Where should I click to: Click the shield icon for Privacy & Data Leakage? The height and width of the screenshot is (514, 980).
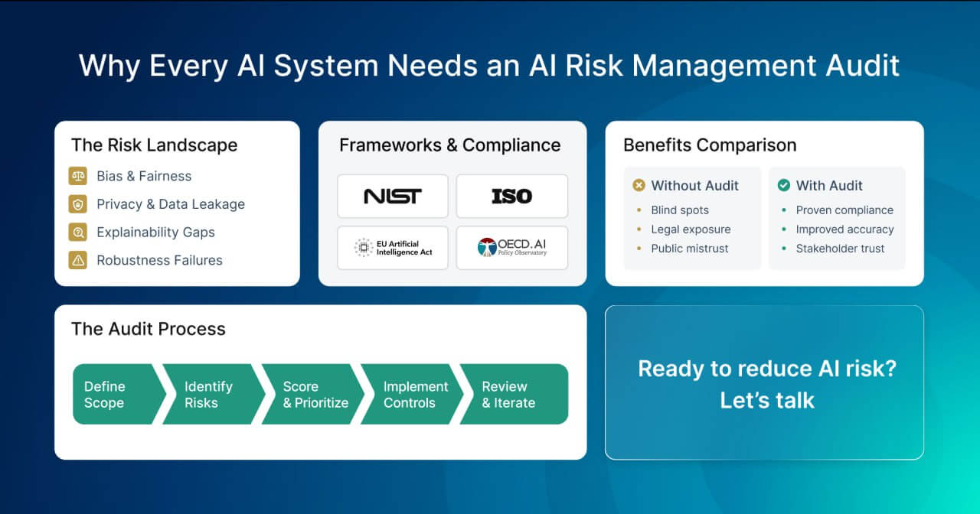pos(78,204)
